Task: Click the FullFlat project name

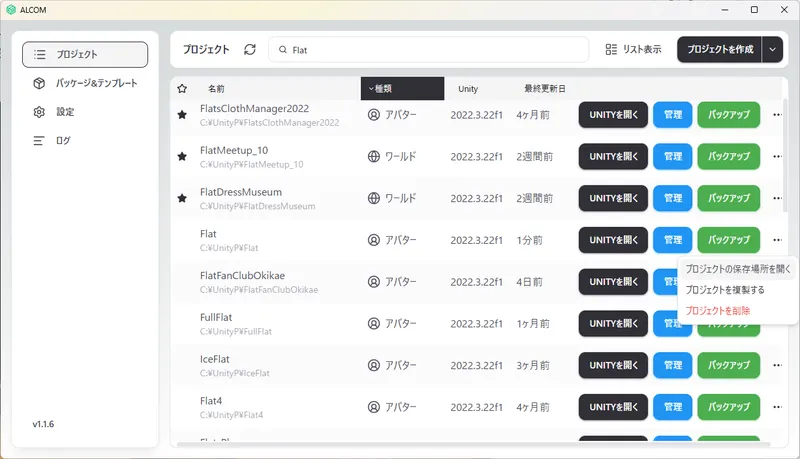Action: pos(216,317)
